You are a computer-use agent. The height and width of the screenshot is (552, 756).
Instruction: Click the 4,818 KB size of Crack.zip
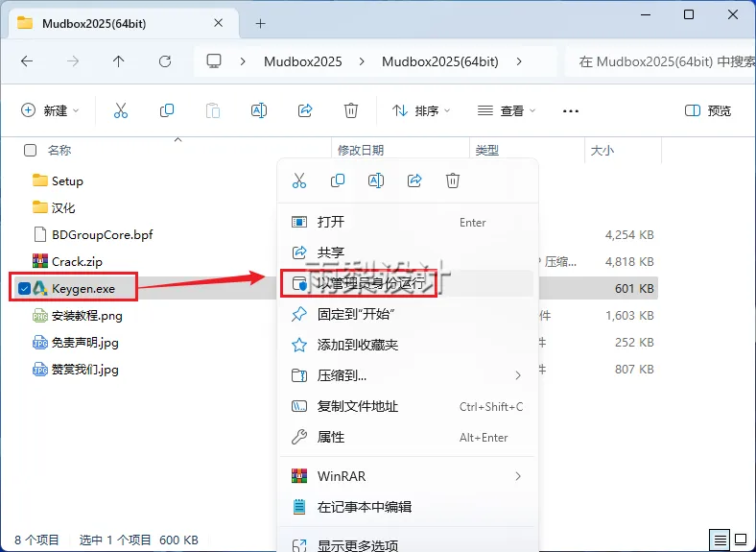click(x=629, y=261)
